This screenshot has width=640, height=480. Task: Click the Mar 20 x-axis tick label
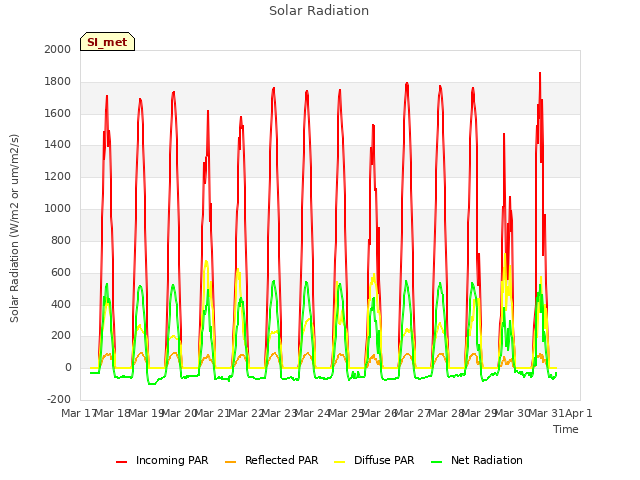tap(180, 413)
